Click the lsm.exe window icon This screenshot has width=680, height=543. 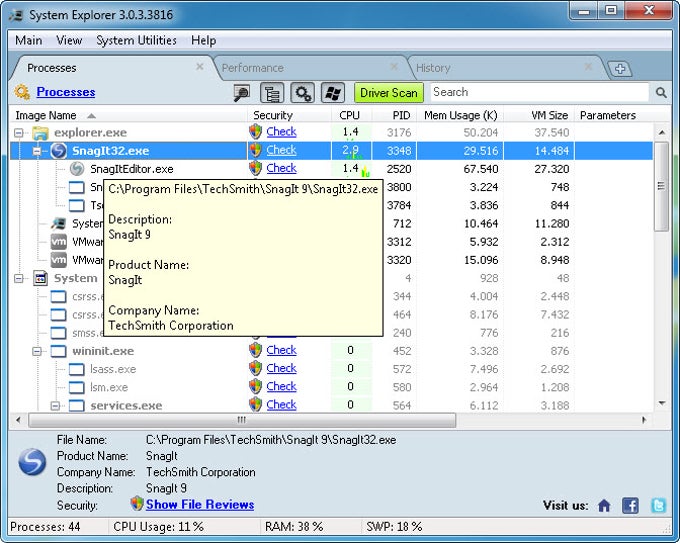pyautogui.click(x=77, y=387)
